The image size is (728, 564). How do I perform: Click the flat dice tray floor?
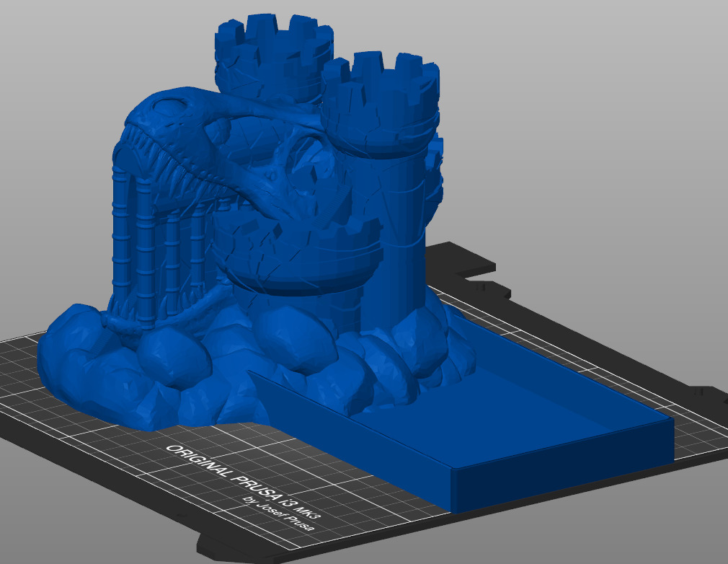519,418
